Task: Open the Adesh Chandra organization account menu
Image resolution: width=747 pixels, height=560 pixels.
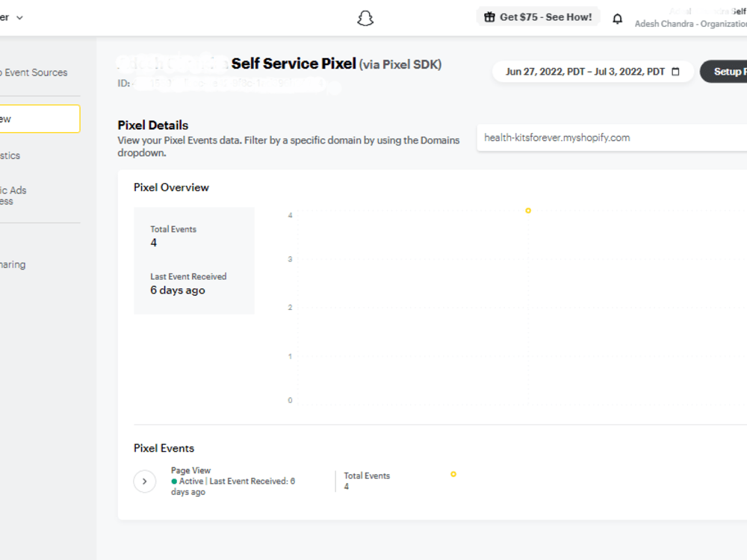Action: 690,18
